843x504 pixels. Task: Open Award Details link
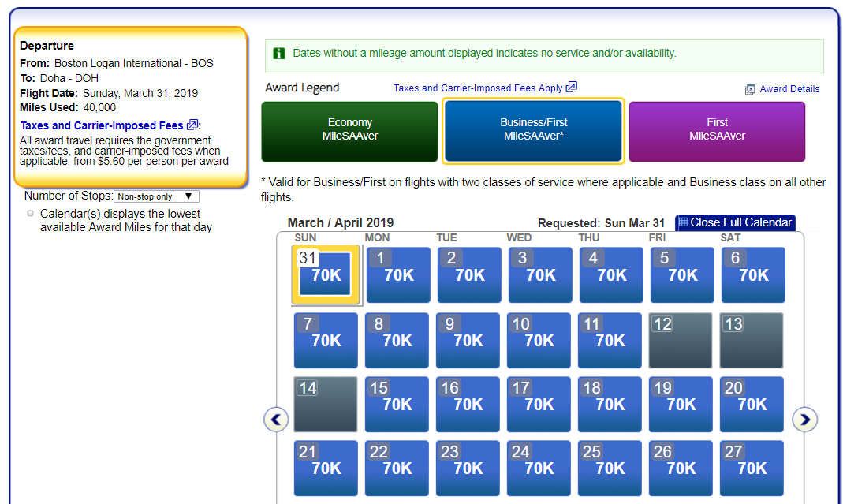click(789, 89)
